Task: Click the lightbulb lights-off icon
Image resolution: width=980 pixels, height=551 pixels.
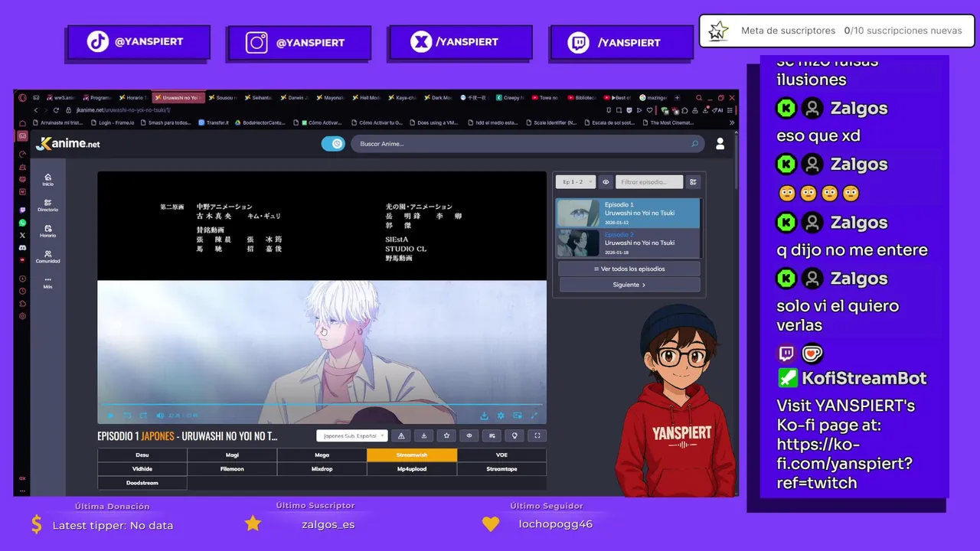Action: tap(514, 435)
